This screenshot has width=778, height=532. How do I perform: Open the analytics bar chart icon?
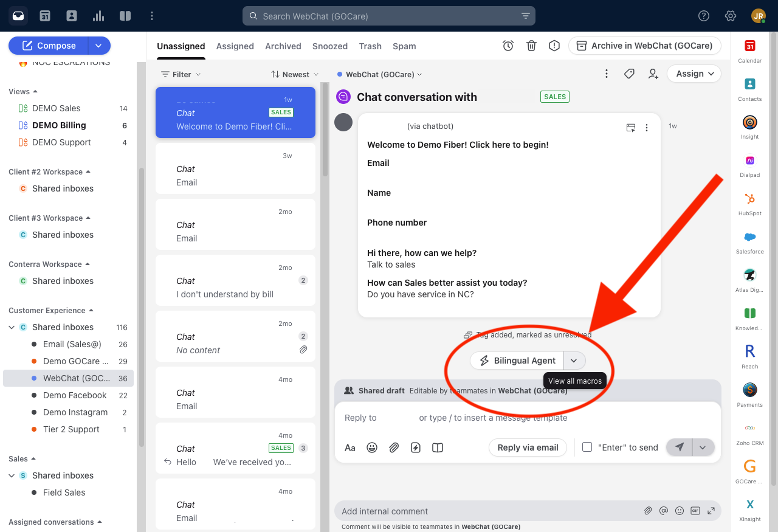pos(98,16)
